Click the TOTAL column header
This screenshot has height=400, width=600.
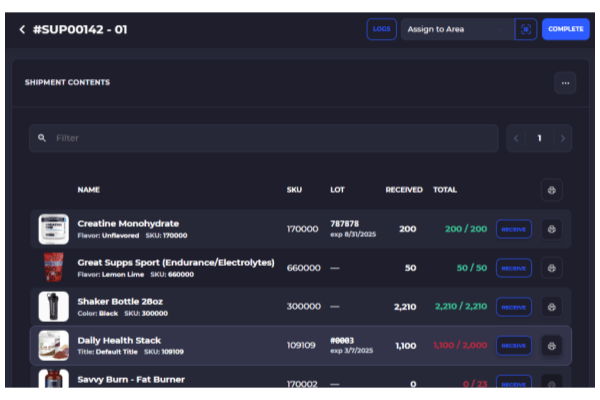[445, 190]
